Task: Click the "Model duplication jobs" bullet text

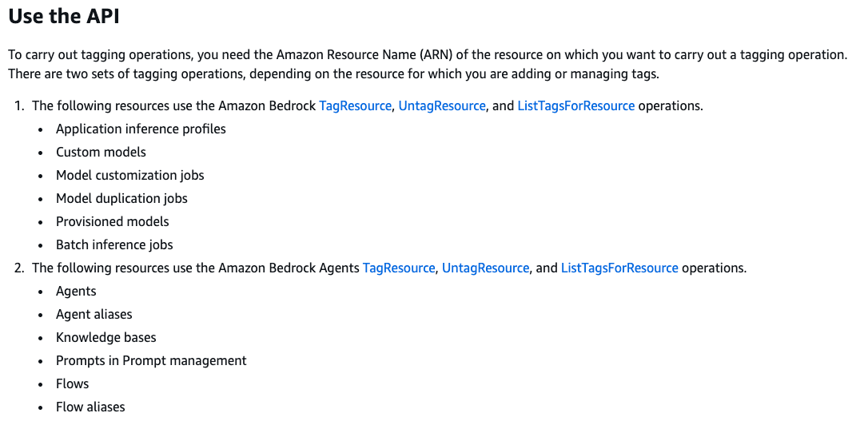Action: pos(121,199)
